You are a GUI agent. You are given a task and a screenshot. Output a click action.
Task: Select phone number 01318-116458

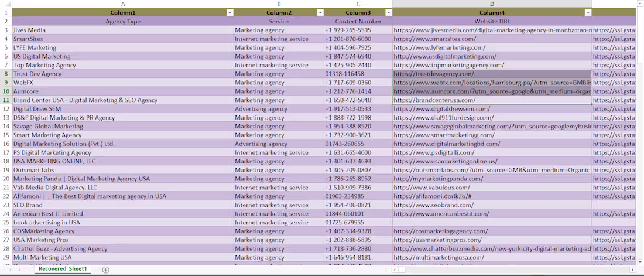coord(358,74)
